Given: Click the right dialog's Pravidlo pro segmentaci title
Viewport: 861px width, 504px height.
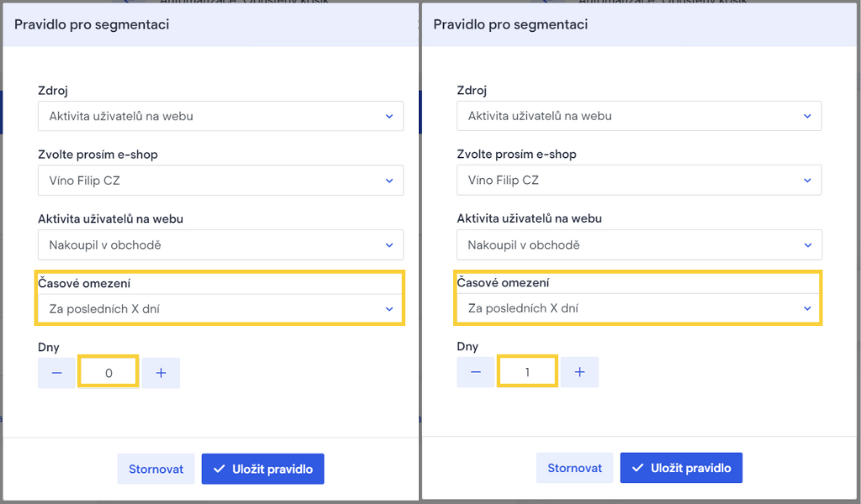Looking at the screenshot, I should pyautogui.click(x=510, y=24).
